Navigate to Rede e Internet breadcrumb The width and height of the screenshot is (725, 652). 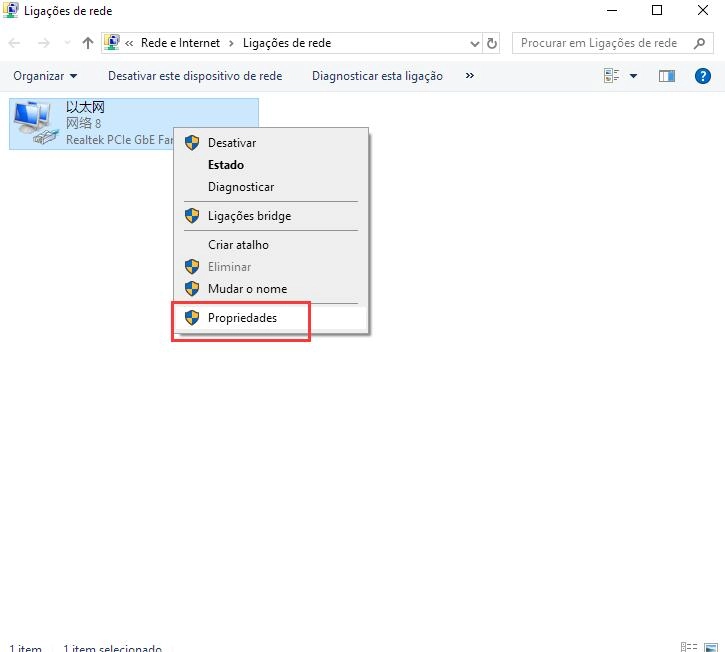[180, 43]
